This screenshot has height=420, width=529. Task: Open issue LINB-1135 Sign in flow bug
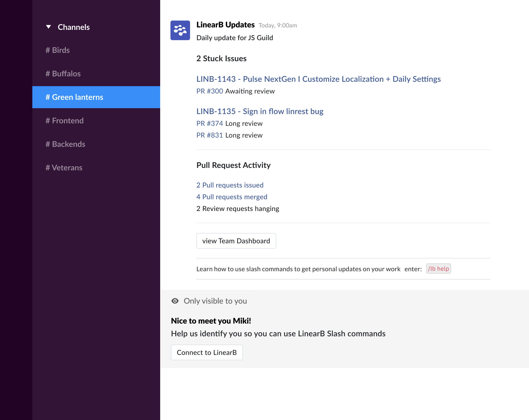[x=260, y=111]
